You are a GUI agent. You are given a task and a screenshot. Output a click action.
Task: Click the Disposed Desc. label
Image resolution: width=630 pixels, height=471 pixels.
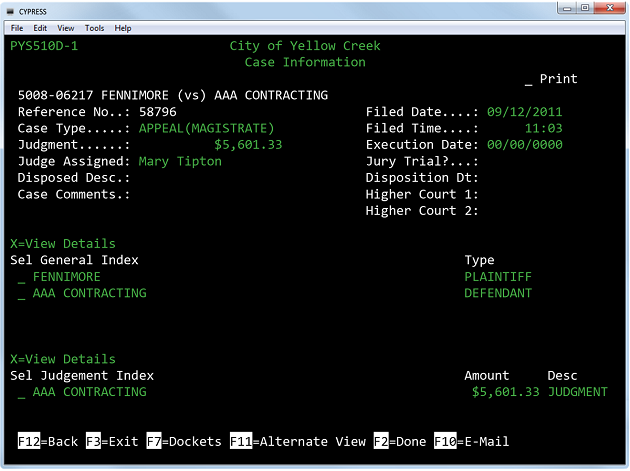[x=74, y=178]
